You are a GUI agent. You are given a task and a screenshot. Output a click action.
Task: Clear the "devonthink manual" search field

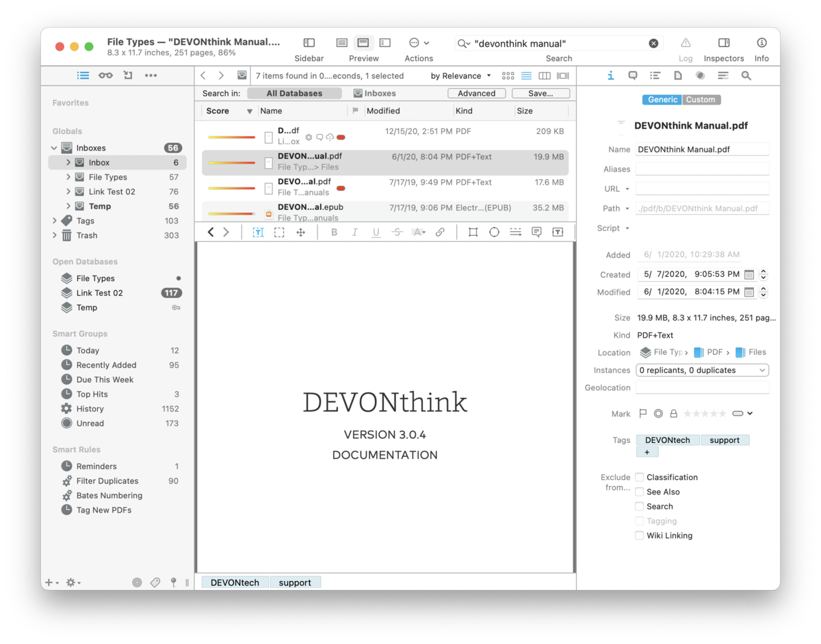coord(653,43)
